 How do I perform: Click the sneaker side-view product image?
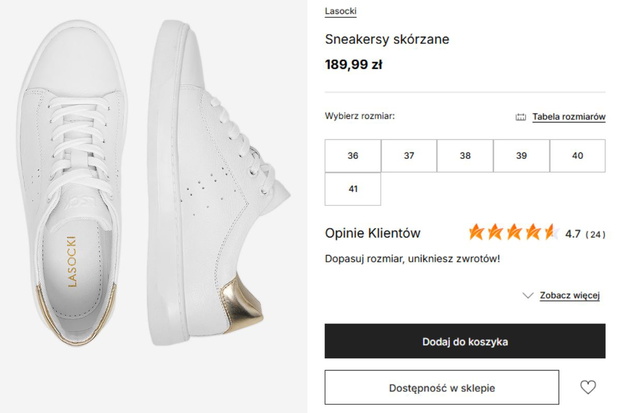tap(219, 183)
